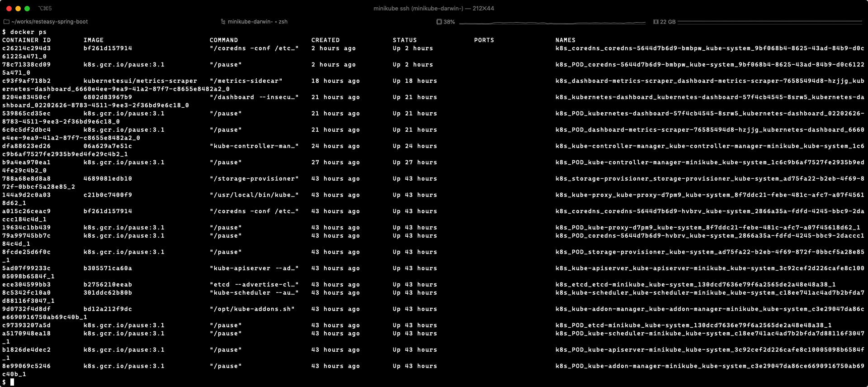Click the memory usage graph line
The image size is (868, 387).
pos(770,22)
